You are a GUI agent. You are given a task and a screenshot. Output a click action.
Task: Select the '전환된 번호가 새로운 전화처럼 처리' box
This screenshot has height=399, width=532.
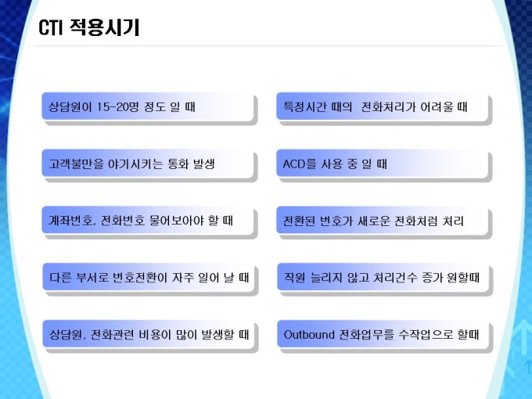click(x=383, y=220)
